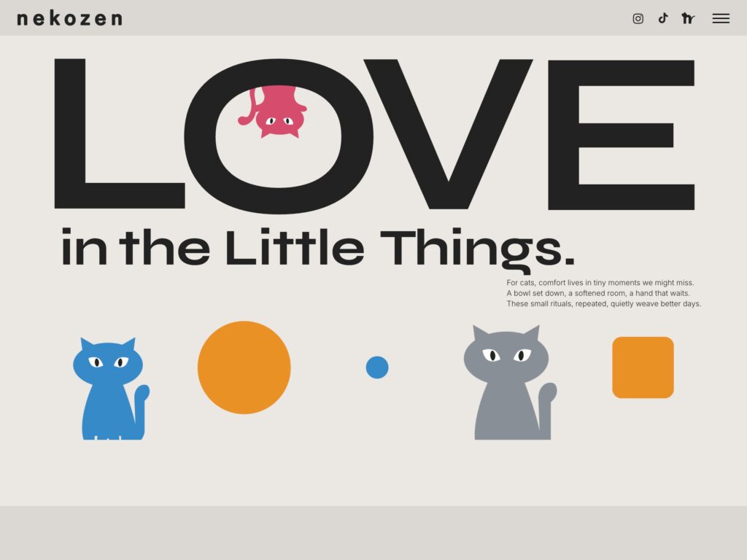Click the gray cat's tail
747x560 pixels.
coord(548,410)
